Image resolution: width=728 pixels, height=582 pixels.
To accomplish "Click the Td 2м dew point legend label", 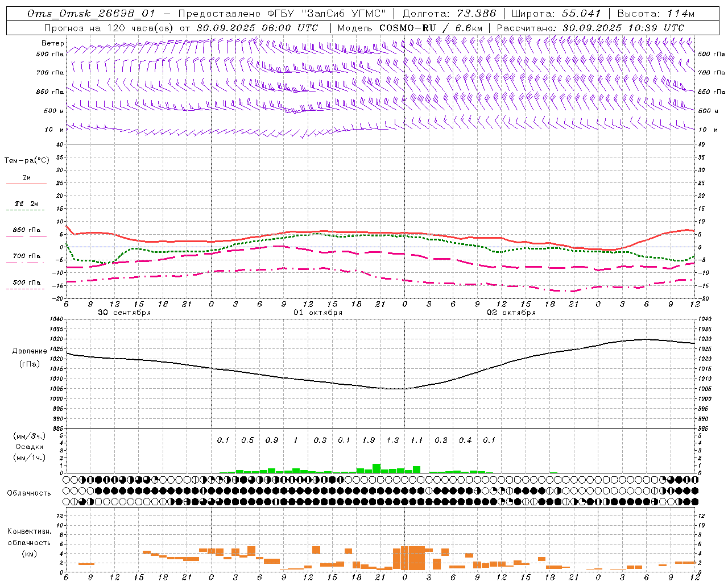I will [x=26, y=203].
